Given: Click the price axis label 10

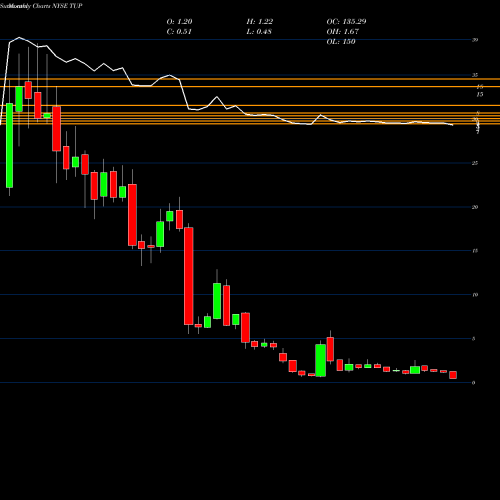Looking at the screenshot, I should tap(475, 295).
